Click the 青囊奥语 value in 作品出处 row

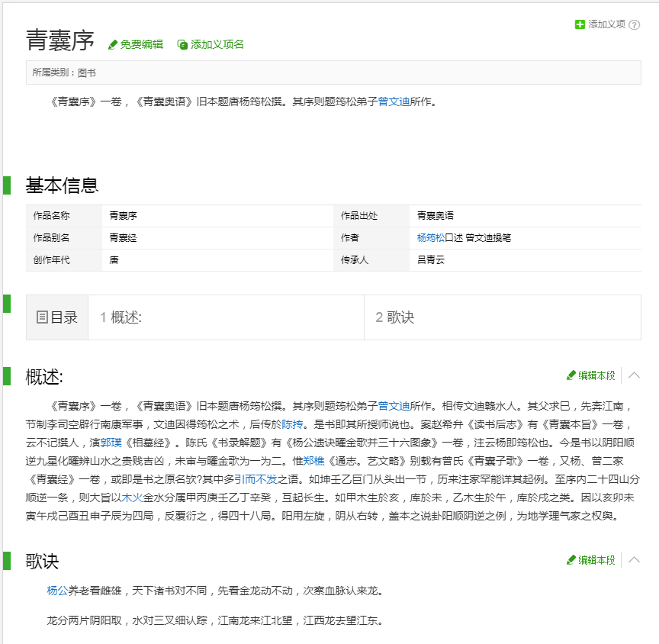[436, 216]
